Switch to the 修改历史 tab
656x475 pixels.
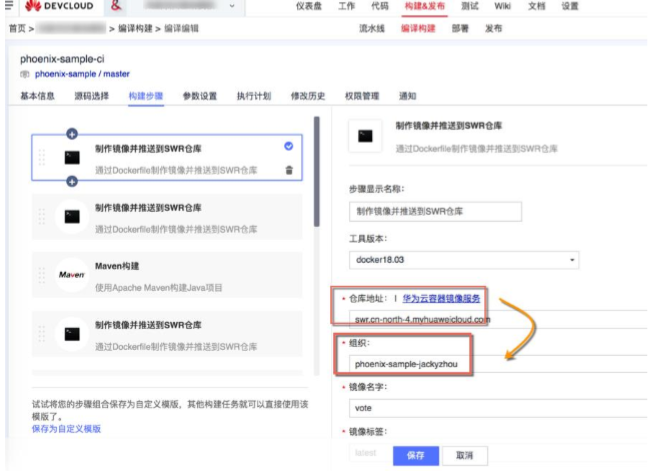308,96
